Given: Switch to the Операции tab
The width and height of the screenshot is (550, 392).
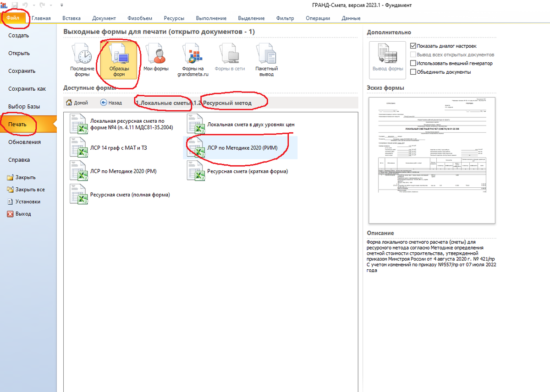Looking at the screenshot, I should coord(319,18).
